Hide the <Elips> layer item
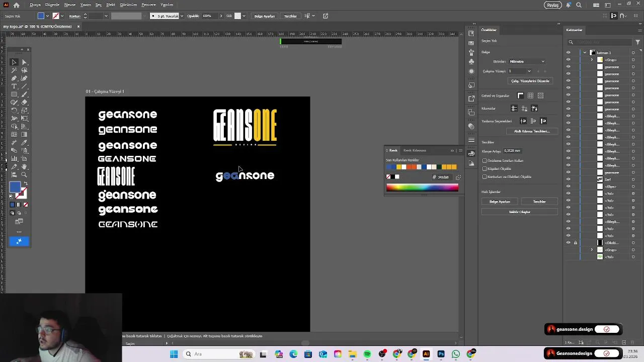This screenshot has width=644, height=362. point(569,187)
